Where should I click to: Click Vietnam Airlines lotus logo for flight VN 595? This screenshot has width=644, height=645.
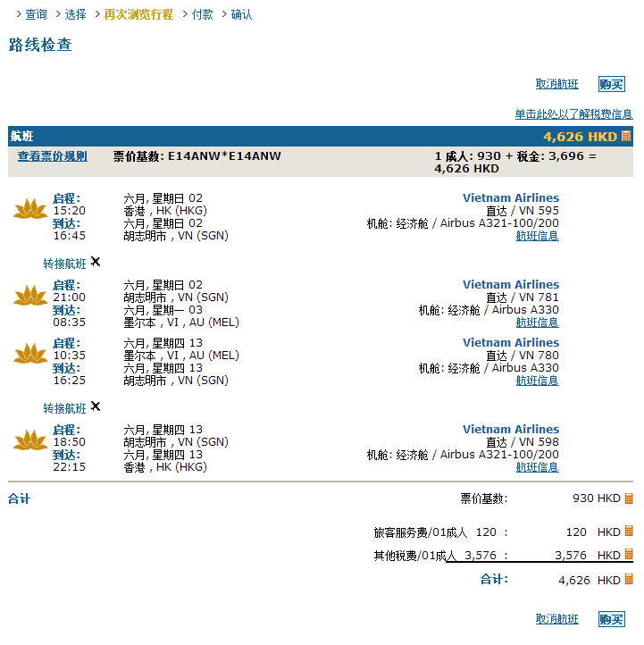(30, 211)
